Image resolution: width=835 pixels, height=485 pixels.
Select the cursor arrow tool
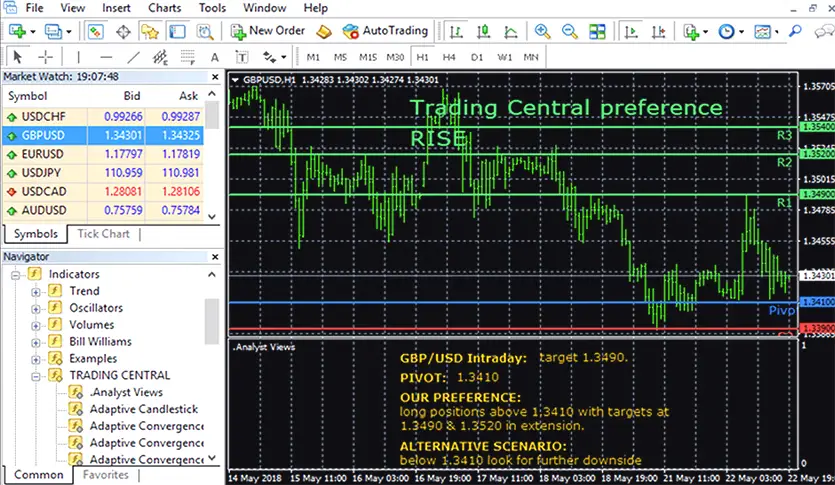[17, 56]
